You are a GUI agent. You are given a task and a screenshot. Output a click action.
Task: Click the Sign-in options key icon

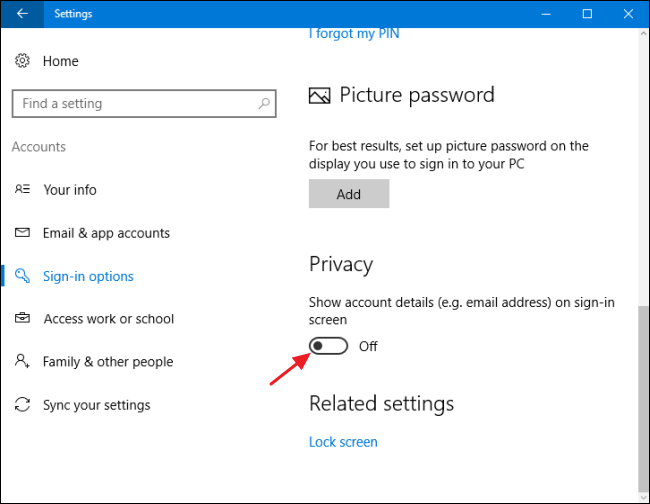(22, 276)
